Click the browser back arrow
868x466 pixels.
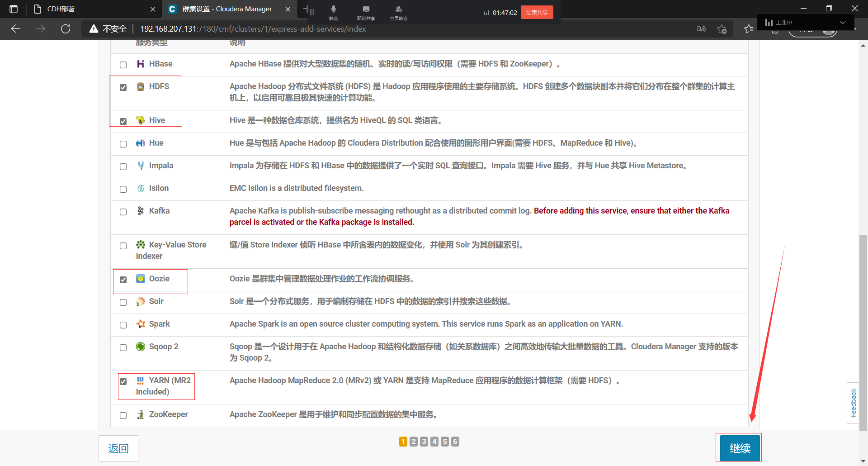point(16,29)
